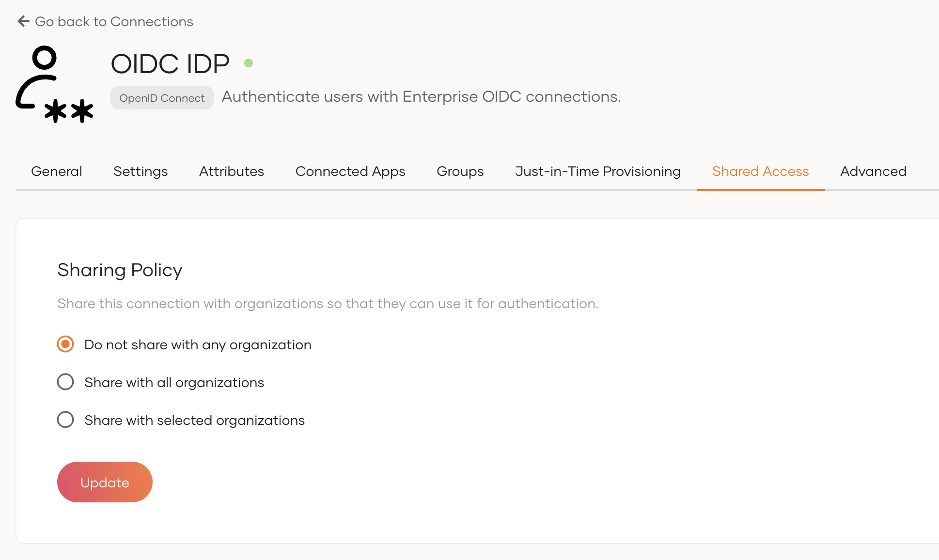
Task: Switch to Connected Apps tab
Action: click(350, 171)
